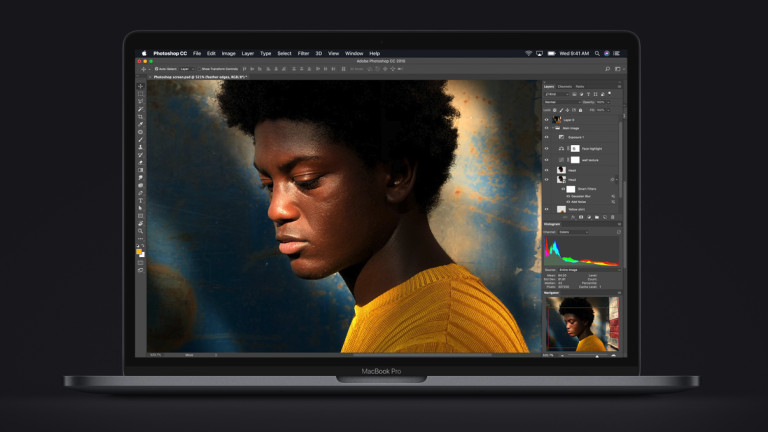This screenshot has width=768, height=432.
Task: Click the Apple logo menu
Action: (x=144, y=53)
